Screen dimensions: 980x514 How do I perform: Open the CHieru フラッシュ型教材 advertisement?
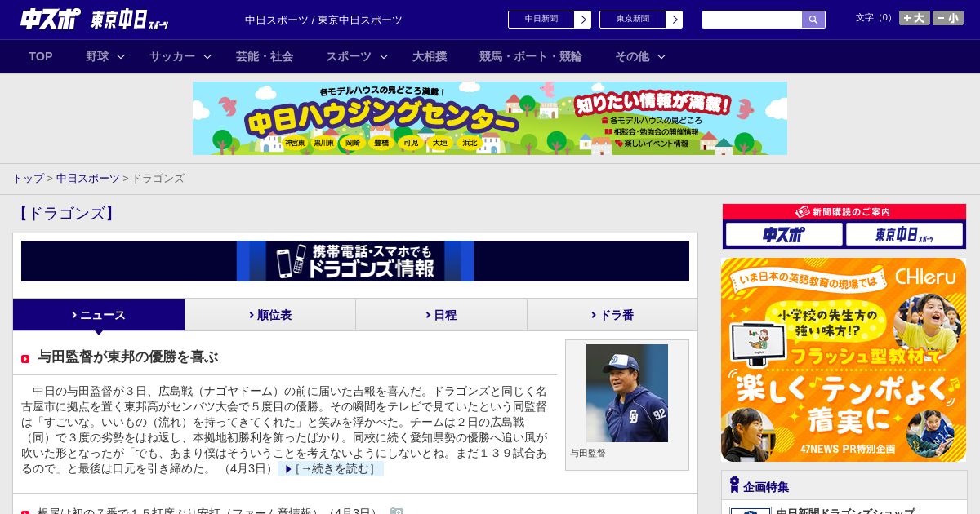point(844,360)
